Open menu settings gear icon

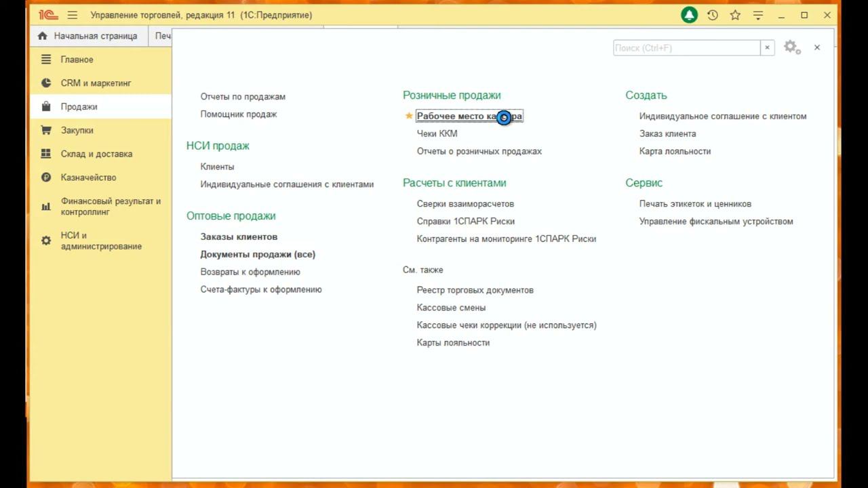(x=792, y=47)
